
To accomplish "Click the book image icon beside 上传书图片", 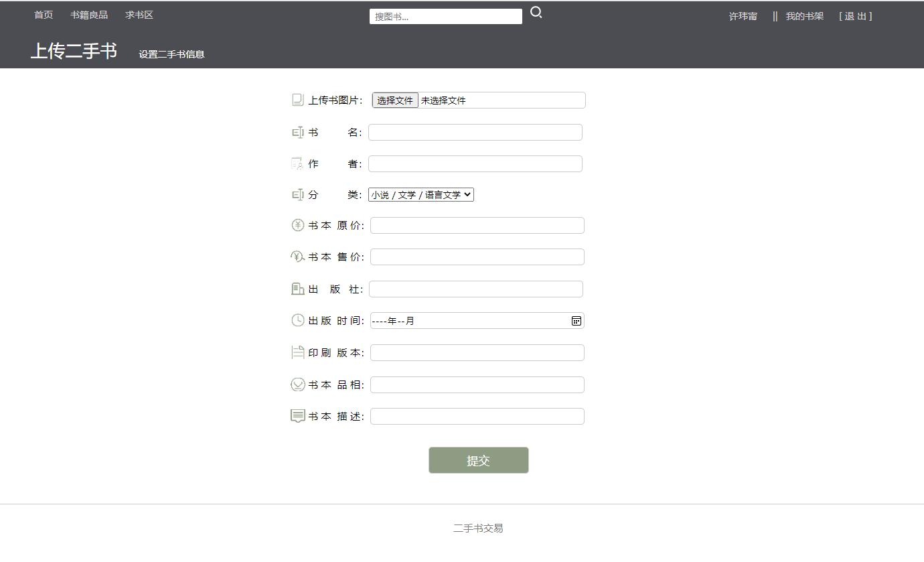I will pyautogui.click(x=297, y=98).
